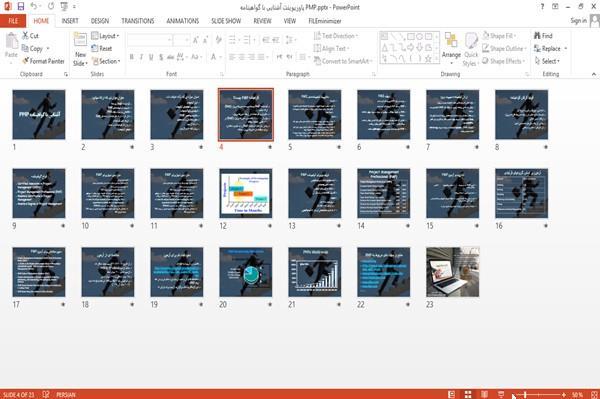Click the Cut command

pyautogui.click(x=30, y=36)
